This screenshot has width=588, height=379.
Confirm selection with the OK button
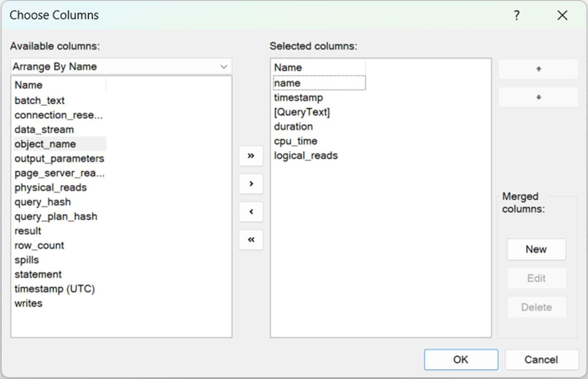[x=461, y=360]
